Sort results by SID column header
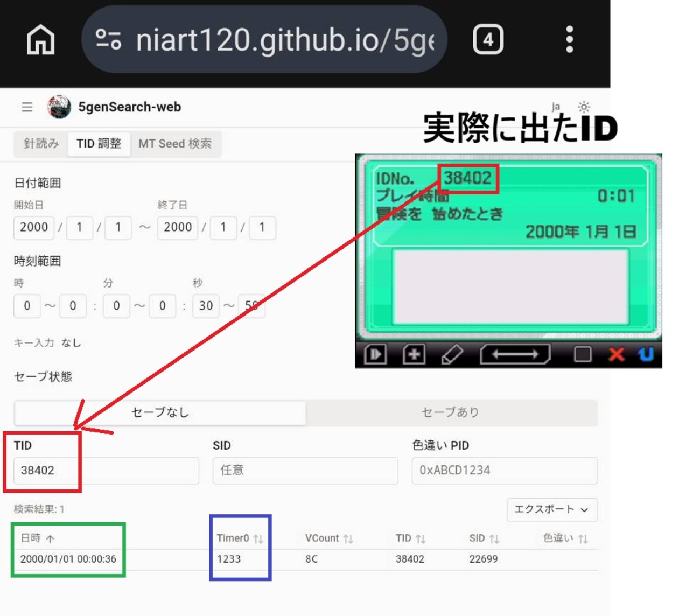Image resolution: width=700 pixels, height=616 pixels. pos(484,538)
